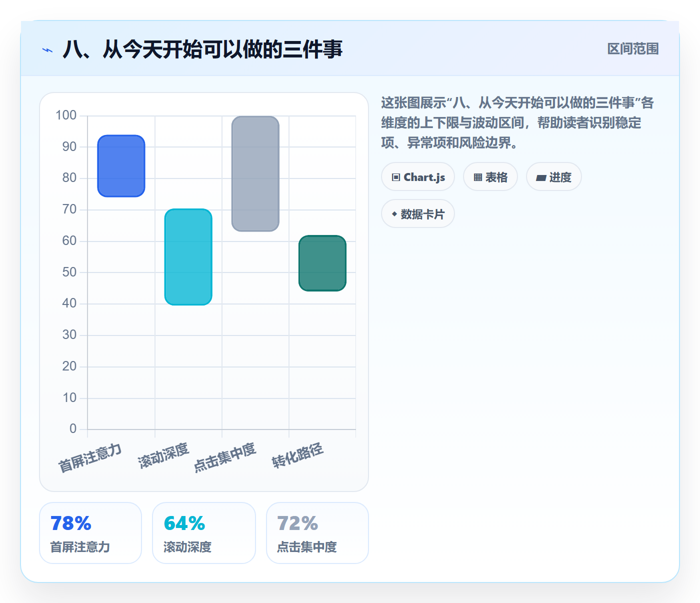Click the 进度 tag
The image size is (700, 603).
coord(554,177)
